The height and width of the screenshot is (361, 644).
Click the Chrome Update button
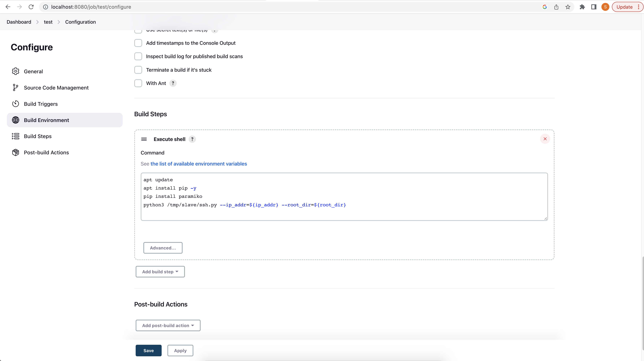click(x=625, y=7)
